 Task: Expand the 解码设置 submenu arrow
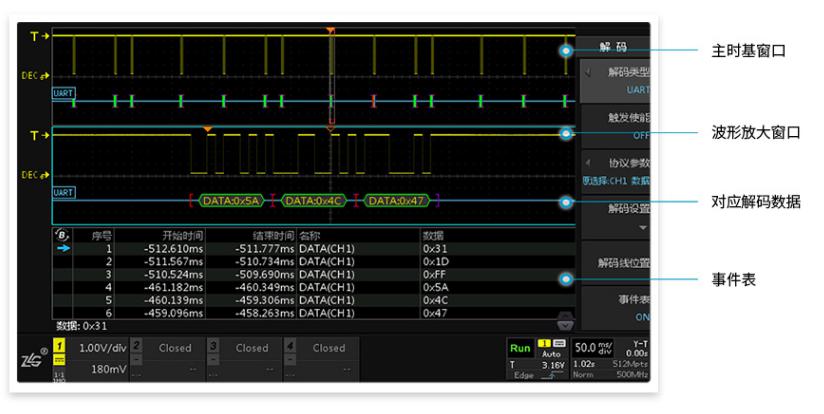643,227
